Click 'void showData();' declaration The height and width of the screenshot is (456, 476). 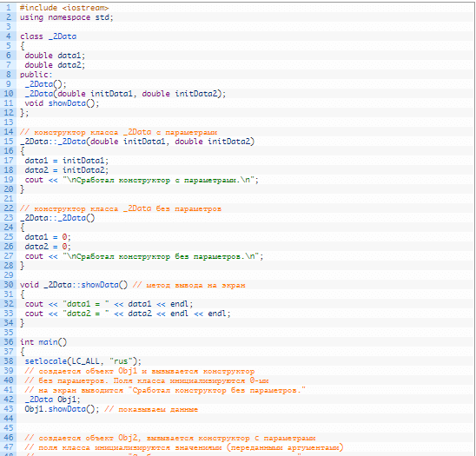pos(62,103)
